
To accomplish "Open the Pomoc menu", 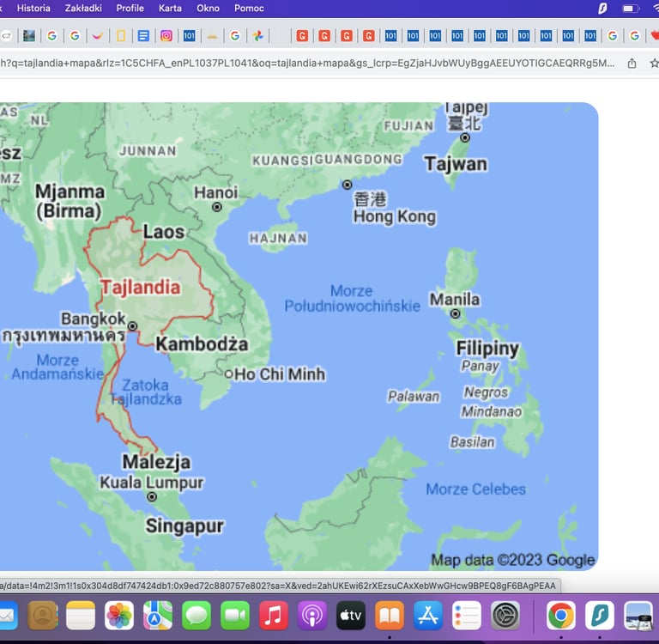I will tap(249, 9).
